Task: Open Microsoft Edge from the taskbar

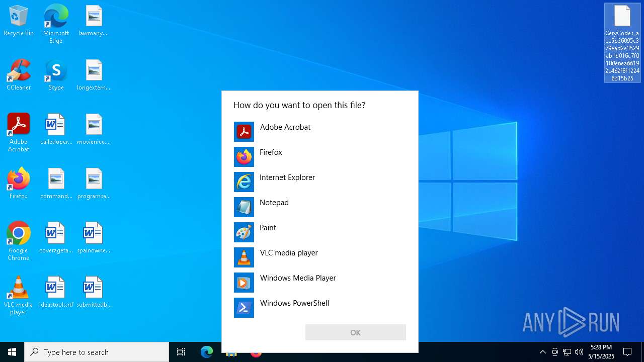Action: click(x=207, y=352)
